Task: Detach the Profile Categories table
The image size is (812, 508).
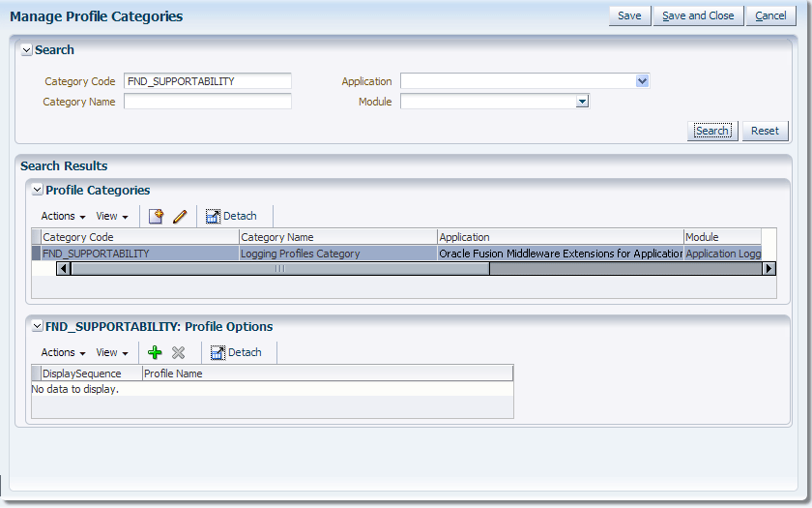Action: pyautogui.click(x=231, y=216)
